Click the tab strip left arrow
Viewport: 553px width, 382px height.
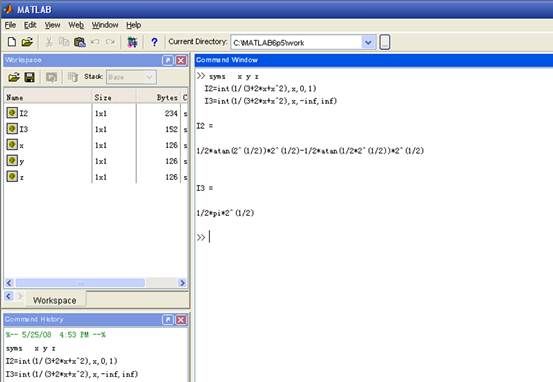(x=9, y=296)
